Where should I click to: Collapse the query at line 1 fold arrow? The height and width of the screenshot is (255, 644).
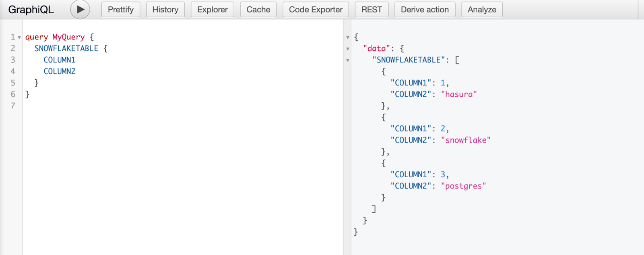(19, 37)
